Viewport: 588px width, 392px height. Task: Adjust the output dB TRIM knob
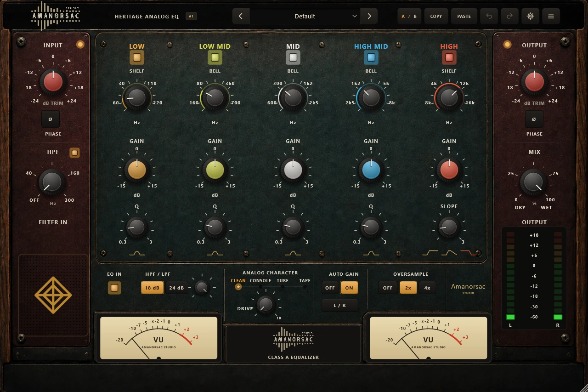534,82
